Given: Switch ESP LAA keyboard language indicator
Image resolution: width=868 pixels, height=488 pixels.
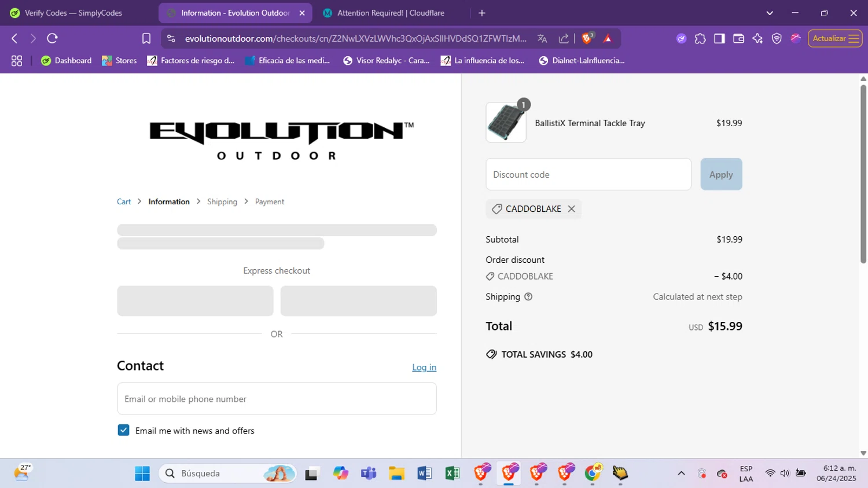Looking at the screenshot, I should (x=746, y=474).
